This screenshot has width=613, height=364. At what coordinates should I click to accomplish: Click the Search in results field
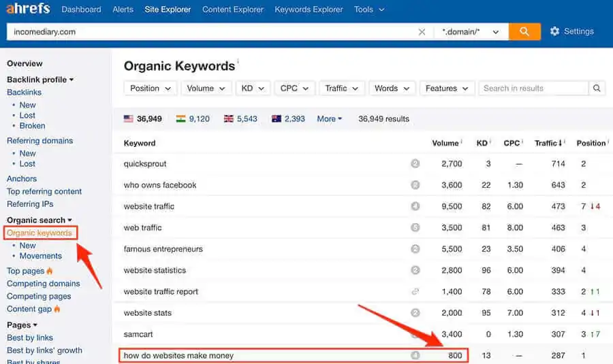[x=532, y=88]
